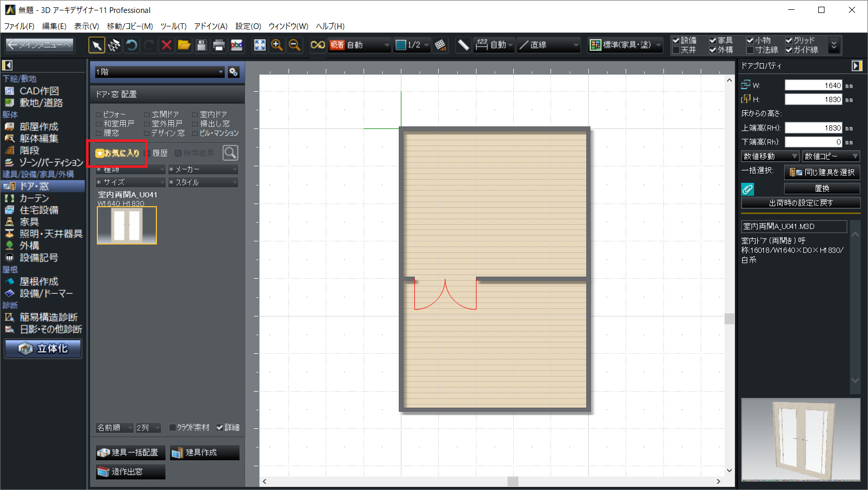The height and width of the screenshot is (490, 868).
Task: Click 出荷時の設定に戻す button
Action: tap(800, 203)
